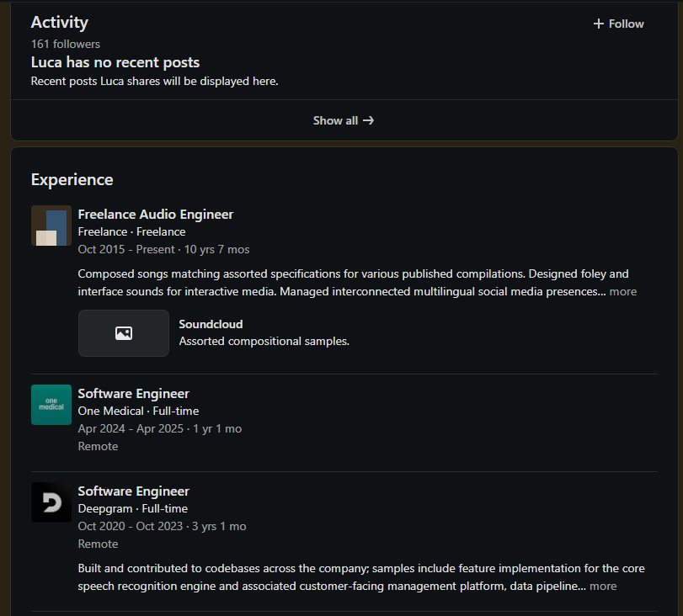Click the 'Assorted compositional samples.' caption
683x616 pixels.
pyautogui.click(x=264, y=342)
